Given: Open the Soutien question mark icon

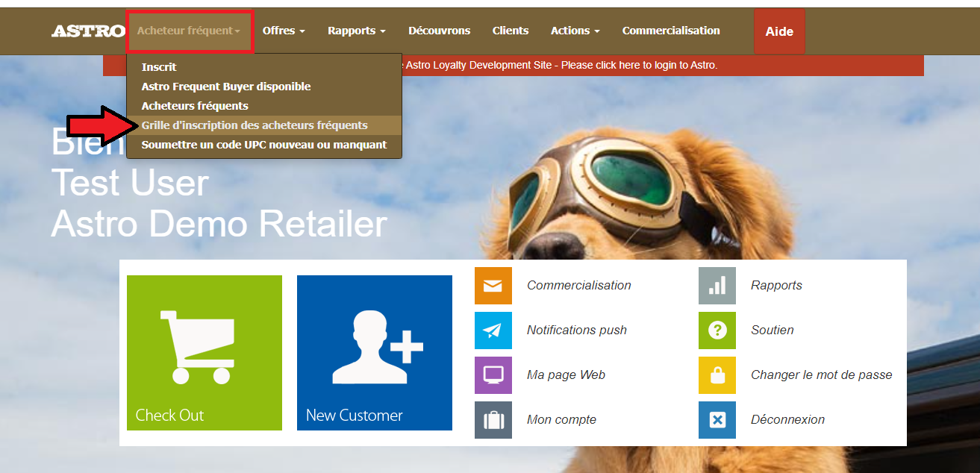Looking at the screenshot, I should coord(717,331).
